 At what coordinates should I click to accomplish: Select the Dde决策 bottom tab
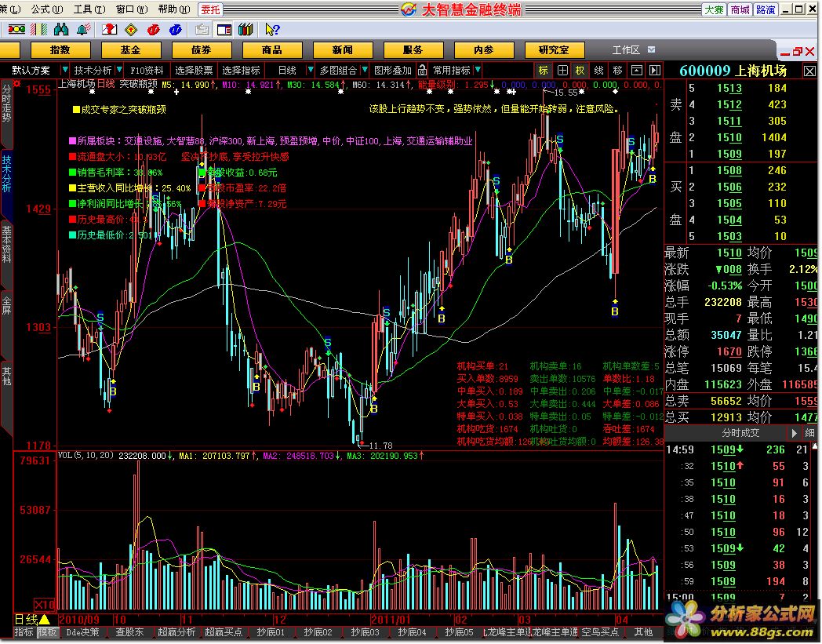point(83,632)
